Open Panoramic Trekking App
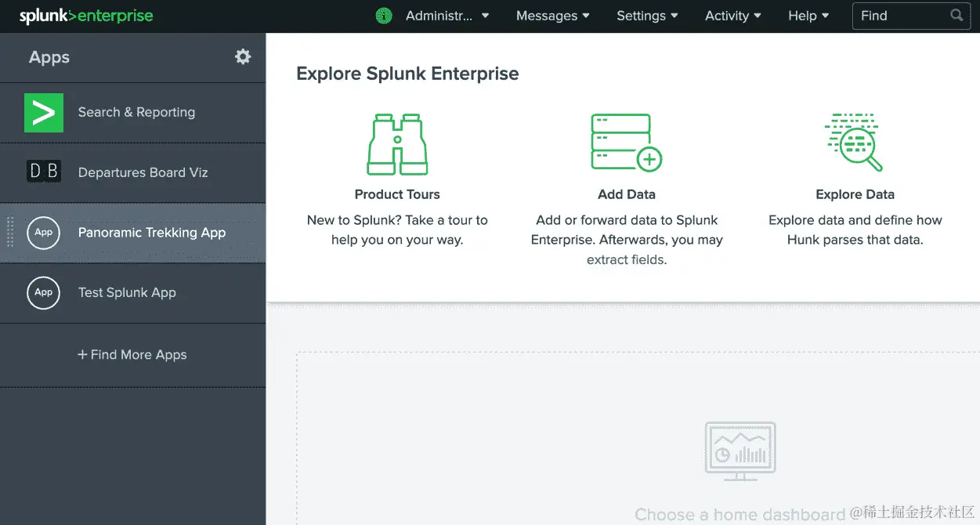980x525 pixels. tap(133, 233)
